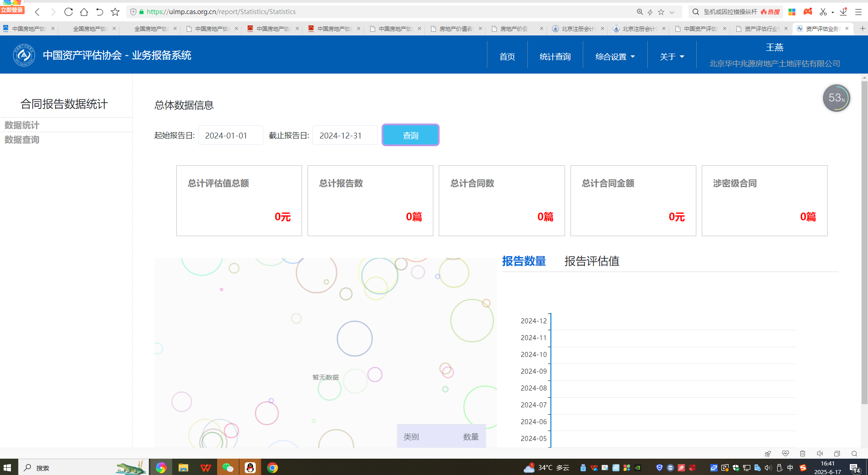
Task: Click the bookmark star icon beside the undo arrow
Action: pyautogui.click(x=115, y=12)
